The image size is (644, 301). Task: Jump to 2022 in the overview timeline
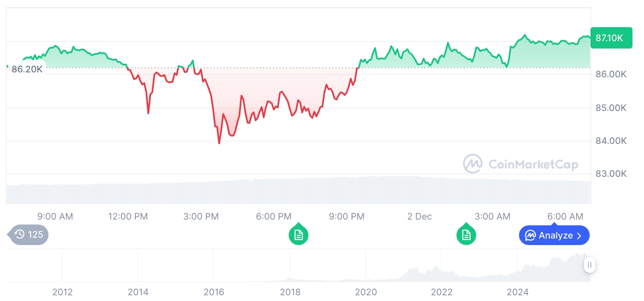pyautogui.click(x=442, y=292)
